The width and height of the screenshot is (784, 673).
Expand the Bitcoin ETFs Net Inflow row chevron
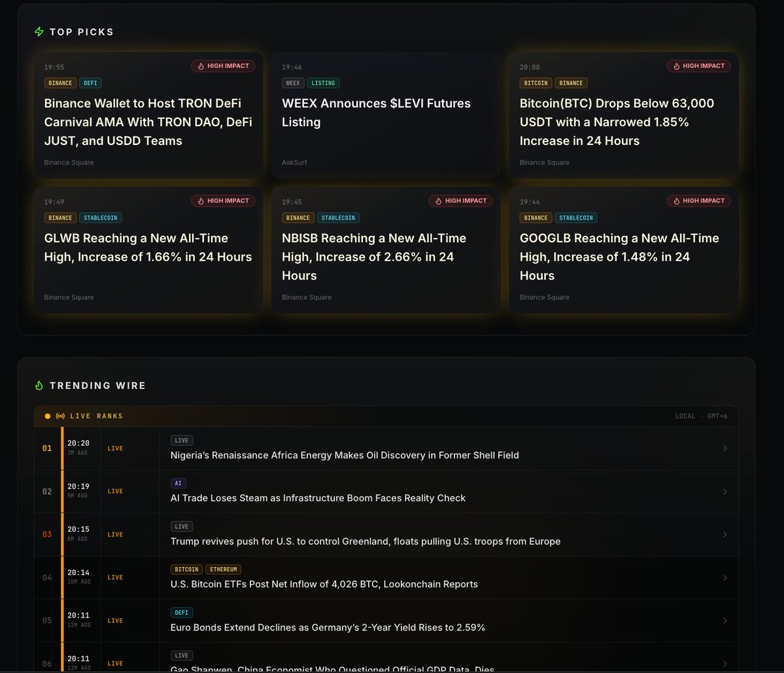pos(725,578)
